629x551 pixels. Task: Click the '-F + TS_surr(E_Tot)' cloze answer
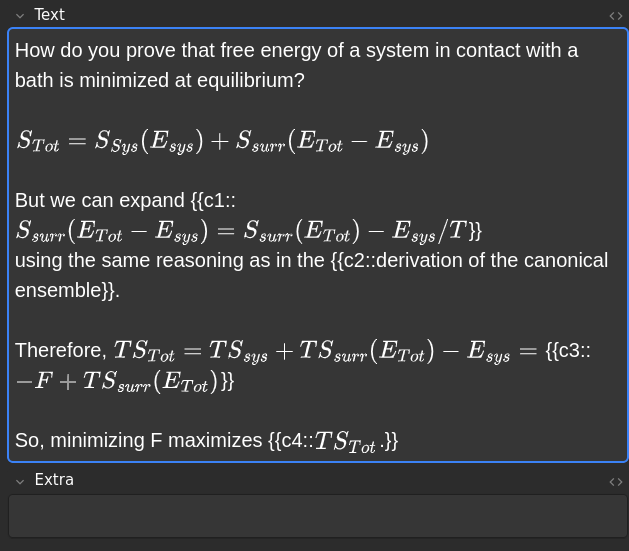(x=117, y=381)
